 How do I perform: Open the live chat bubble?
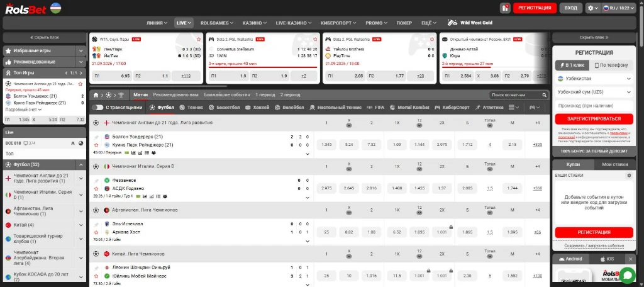point(627,275)
